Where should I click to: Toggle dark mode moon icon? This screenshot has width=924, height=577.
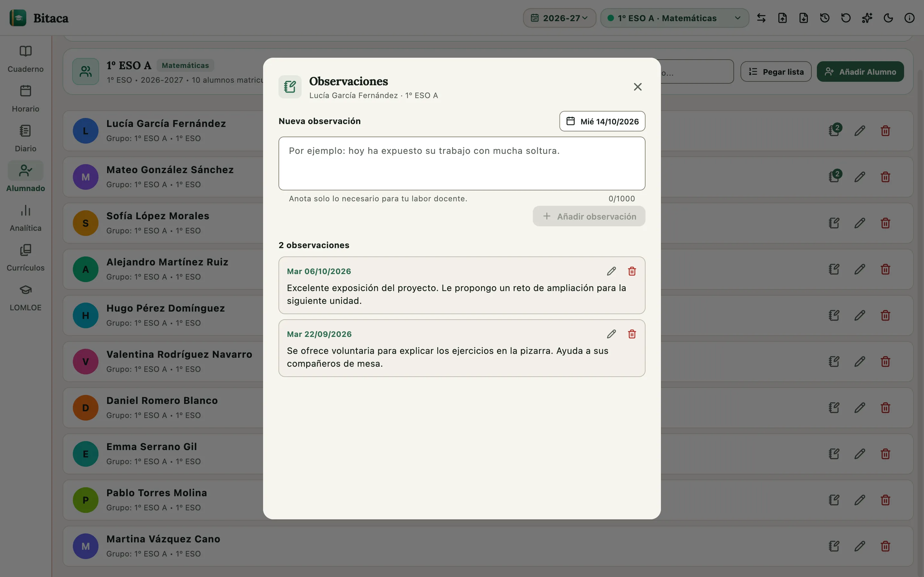(x=888, y=18)
